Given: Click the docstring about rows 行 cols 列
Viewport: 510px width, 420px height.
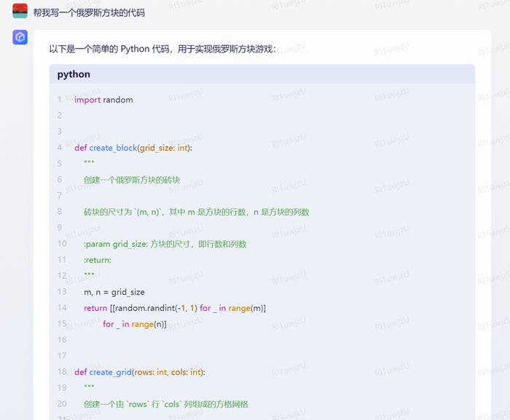Looking at the screenshot, I should coord(166,405).
